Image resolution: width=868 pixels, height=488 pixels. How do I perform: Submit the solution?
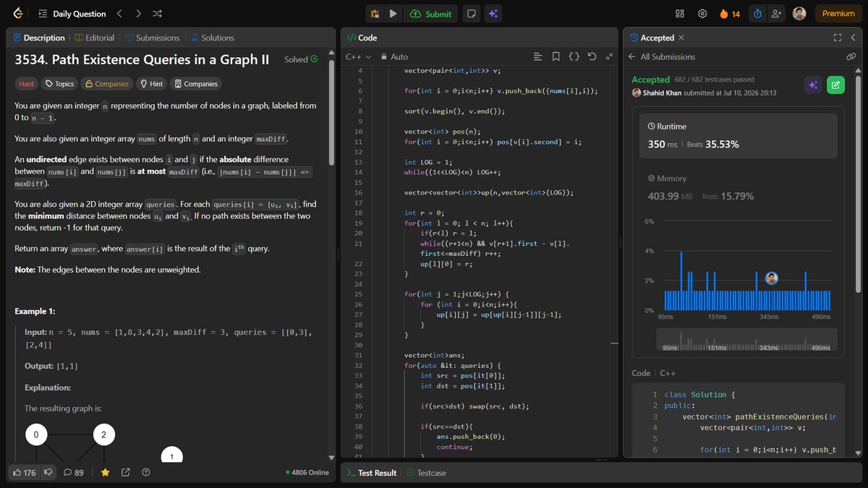point(430,14)
